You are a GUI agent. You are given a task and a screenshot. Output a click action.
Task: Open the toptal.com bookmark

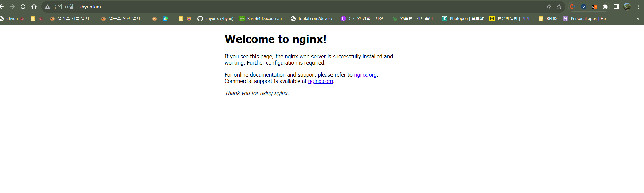pyautogui.click(x=313, y=19)
